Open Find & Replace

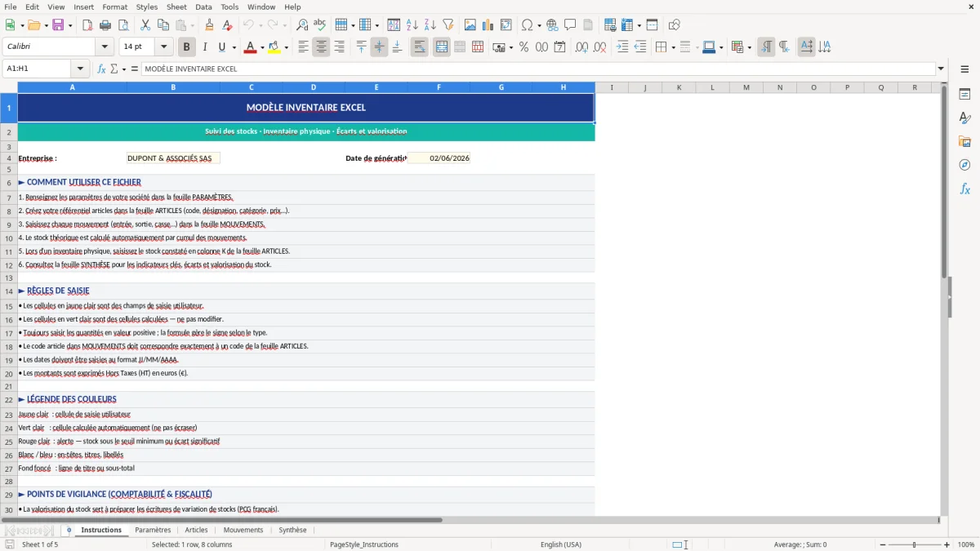click(302, 25)
